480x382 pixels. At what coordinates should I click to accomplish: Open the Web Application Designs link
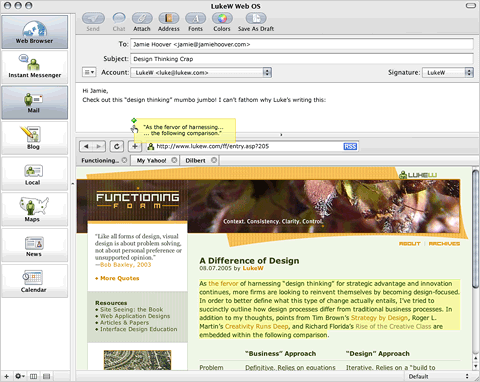pos(135,316)
